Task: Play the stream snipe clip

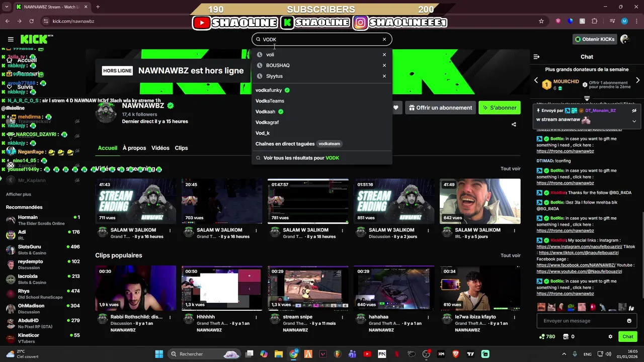Action: (308, 288)
